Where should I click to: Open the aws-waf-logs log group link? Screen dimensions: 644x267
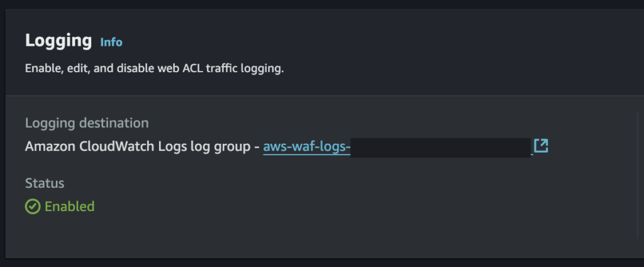point(306,147)
